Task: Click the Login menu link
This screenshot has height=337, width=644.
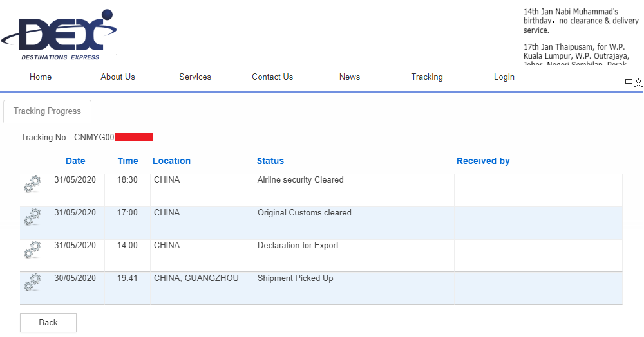Action: (504, 77)
